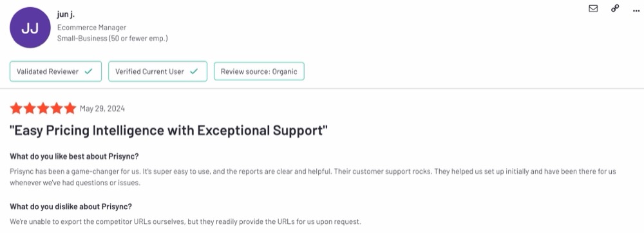Viewport: 644px width, 233px height.
Task: Click the May 29, 2024 date
Action: (102, 109)
